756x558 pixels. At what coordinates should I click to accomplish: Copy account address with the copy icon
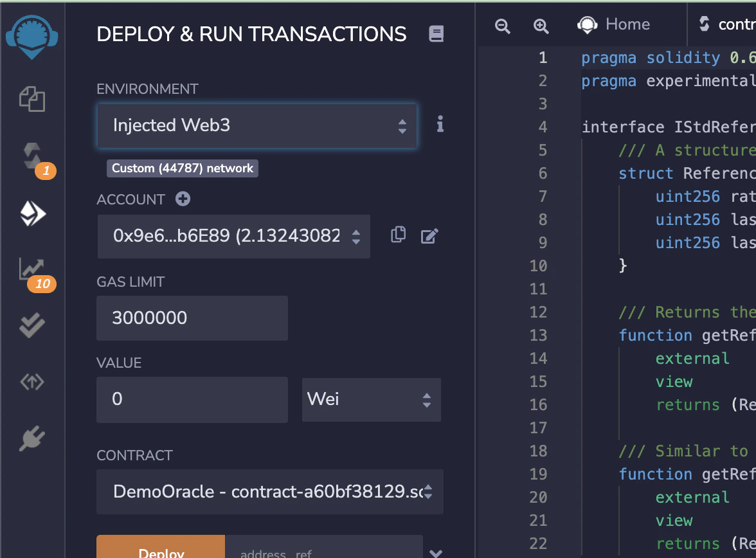click(399, 235)
